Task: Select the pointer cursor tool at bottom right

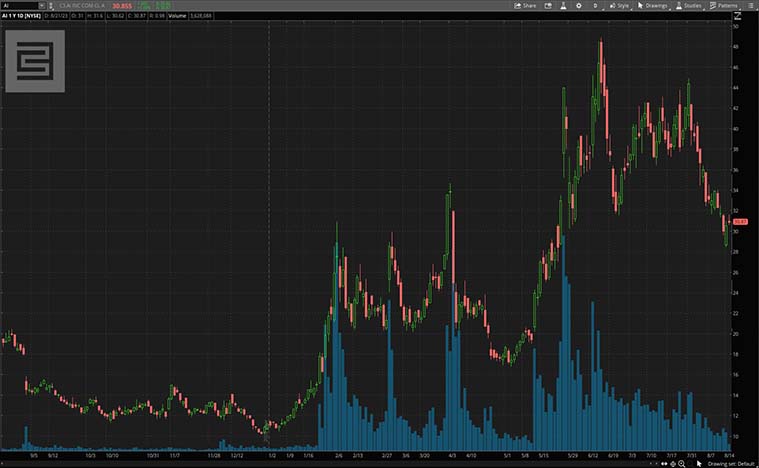Action: (699, 464)
